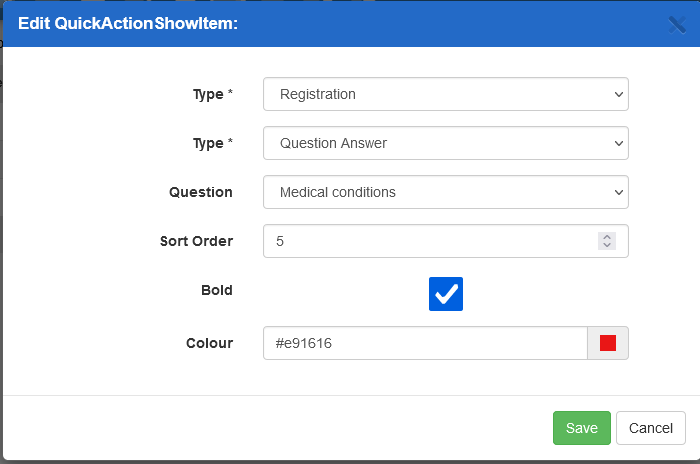Viewport: 700px width, 464px height.
Task: Click the first Type label
Action: coord(208,94)
